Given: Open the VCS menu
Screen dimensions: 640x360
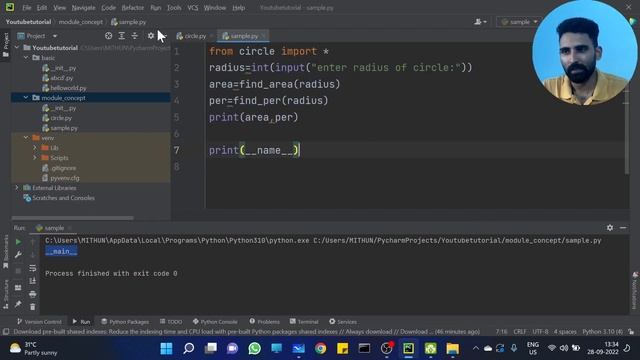Looking at the screenshot, I should coord(193,8).
